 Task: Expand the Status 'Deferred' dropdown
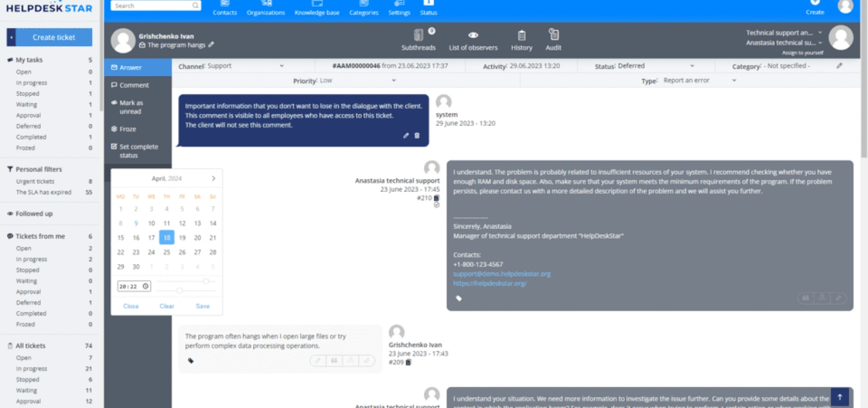click(x=656, y=66)
